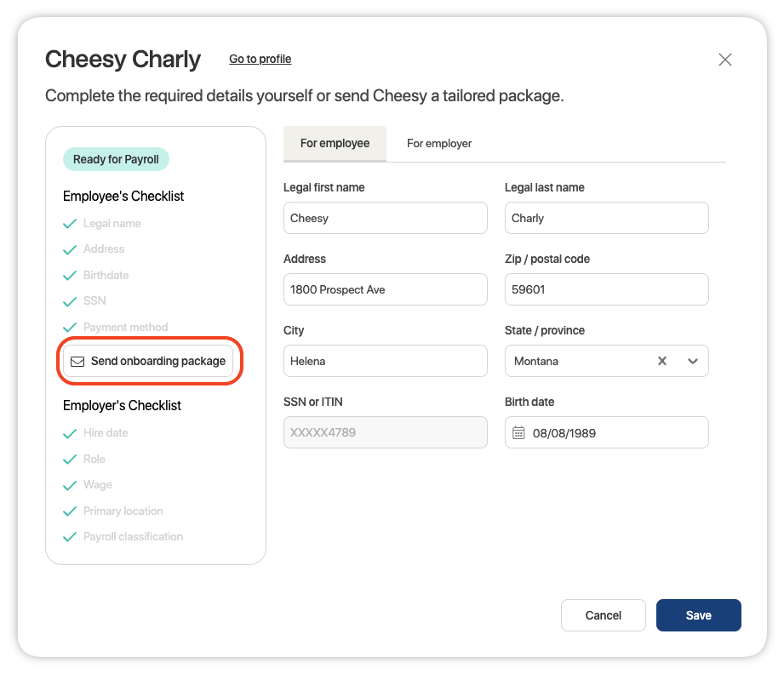
Task: Click the Address input field
Action: point(385,289)
